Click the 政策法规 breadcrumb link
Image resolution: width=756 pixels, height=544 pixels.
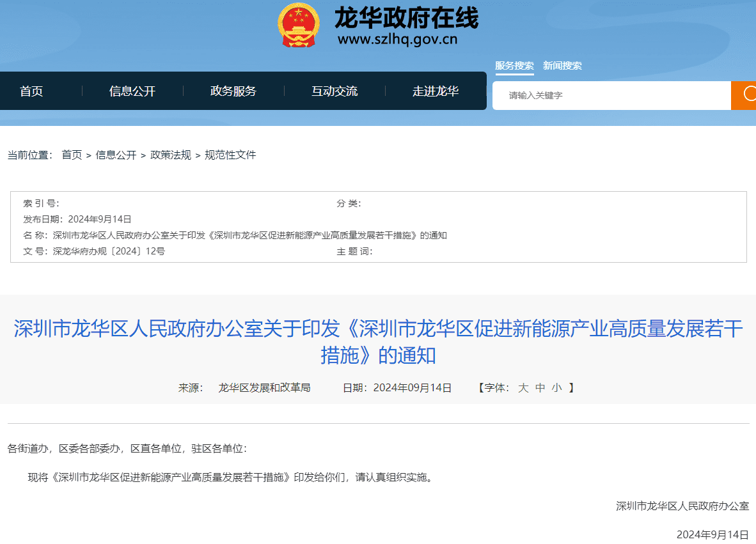click(x=170, y=155)
